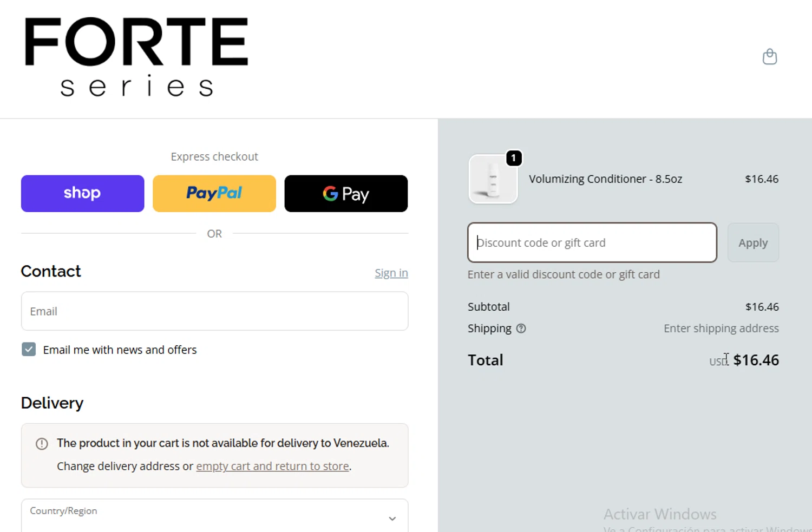Click the Contact section heading
The width and height of the screenshot is (812, 532).
click(x=51, y=271)
